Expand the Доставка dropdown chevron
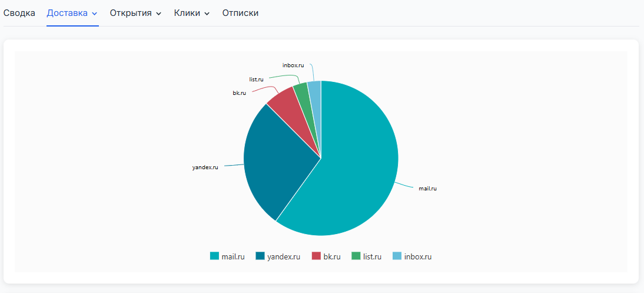644x293 pixels. click(95, 14)
